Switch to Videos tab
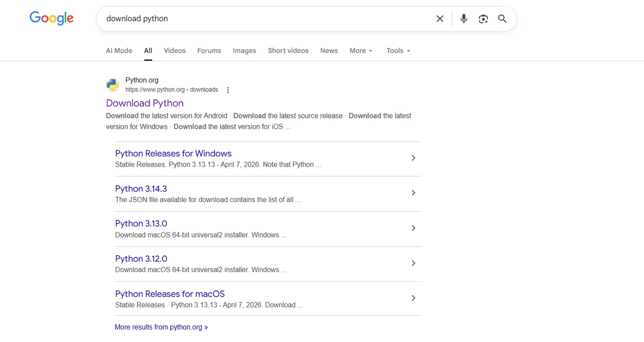This screenshot has width=644, height=342. tap(175, 51)
